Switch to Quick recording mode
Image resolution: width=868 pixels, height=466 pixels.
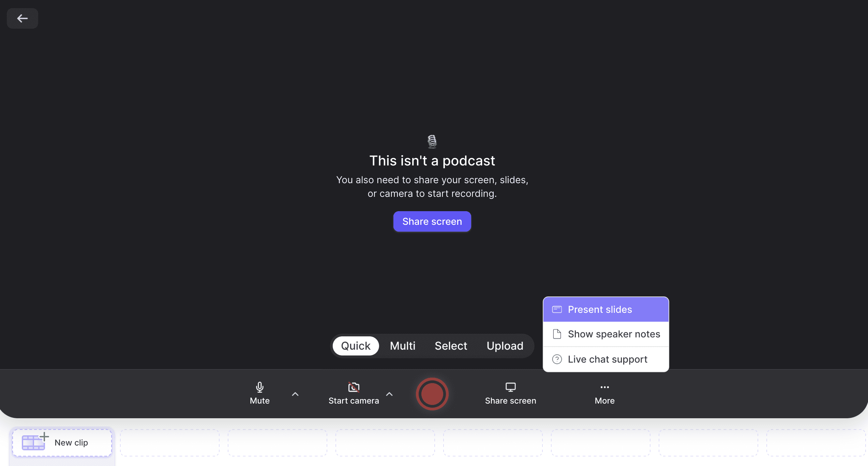pyautogui.click(x=356, y=346)
